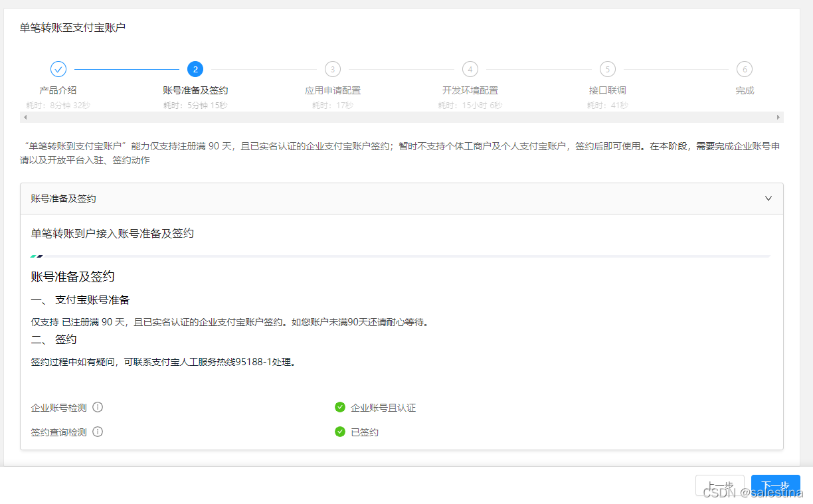Jump to step 3 circle icon
This screenshot has height=504, width=813.
tap(333, 69)
